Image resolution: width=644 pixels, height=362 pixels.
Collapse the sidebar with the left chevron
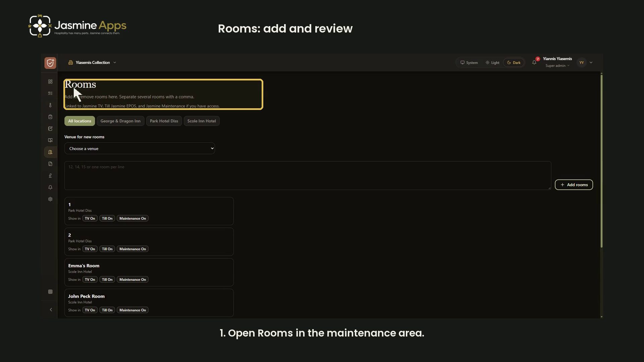(x=51, y=310)
